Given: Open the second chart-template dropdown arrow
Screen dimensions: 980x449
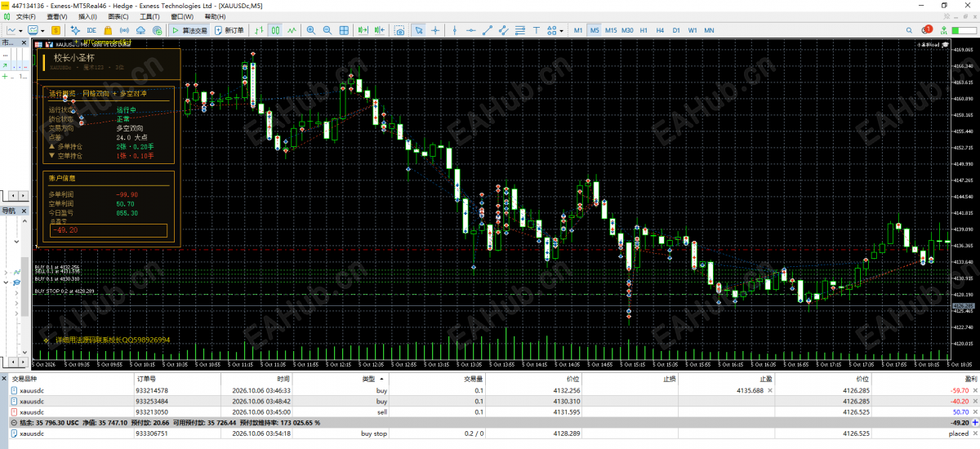Looking at the screenshot, I should tap(42, 30).
